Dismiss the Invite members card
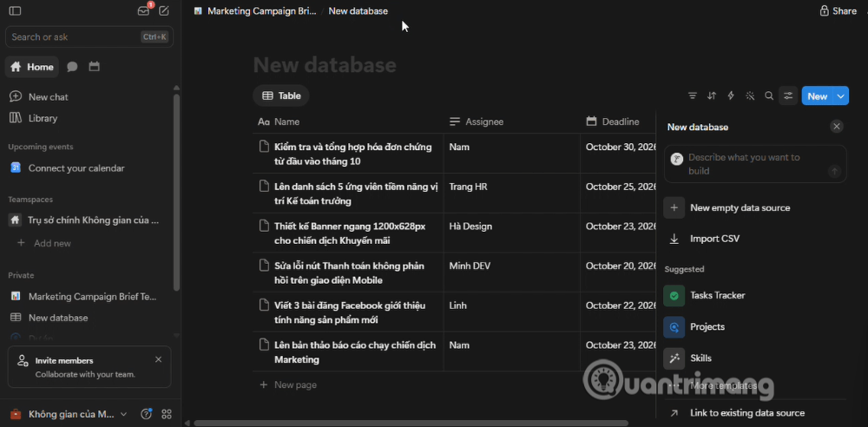Viewport: 868px width, 427px height. (158, 359)
